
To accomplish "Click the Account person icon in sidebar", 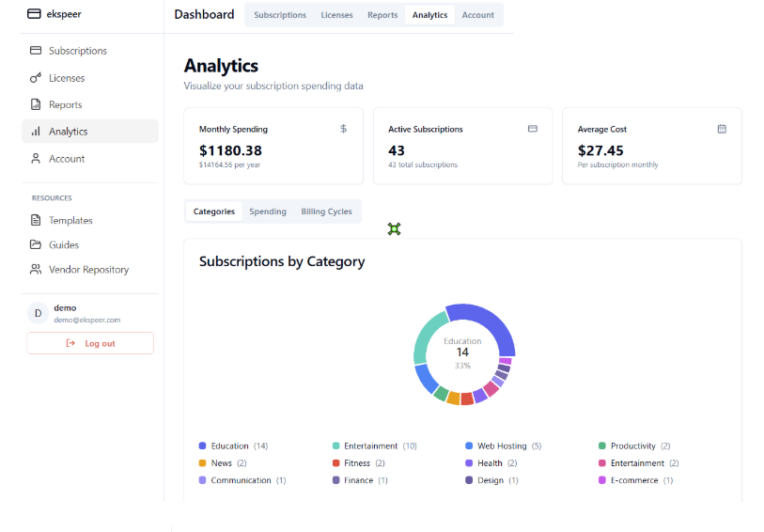I will click(36, 159).
